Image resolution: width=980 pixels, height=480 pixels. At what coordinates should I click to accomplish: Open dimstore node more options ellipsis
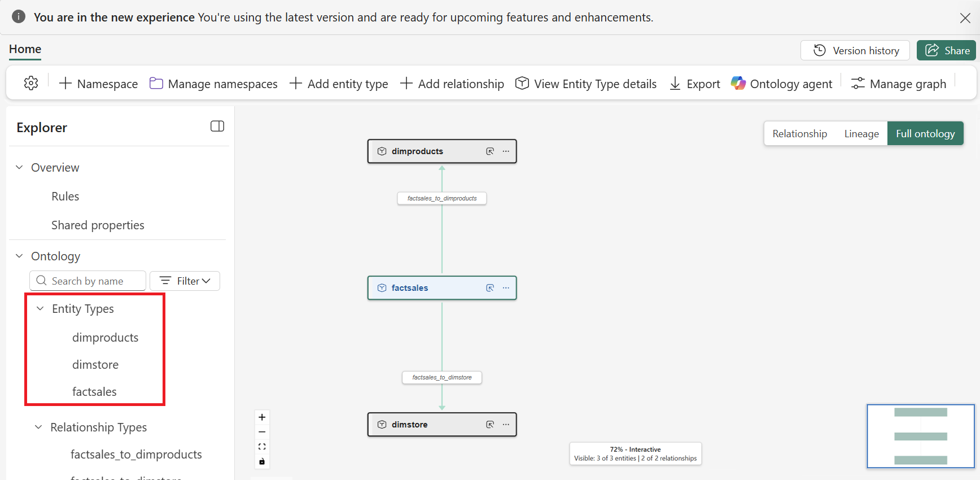tap(506, 425)
